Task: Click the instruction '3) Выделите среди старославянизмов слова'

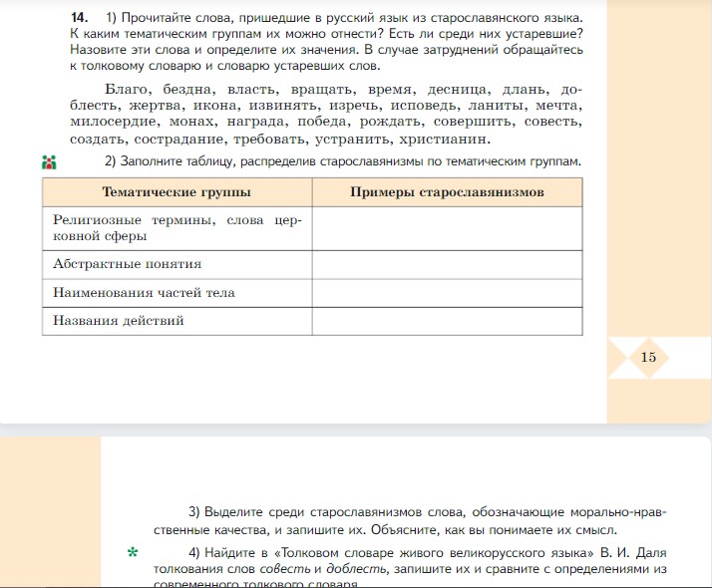Action: [x=326, y=512]
